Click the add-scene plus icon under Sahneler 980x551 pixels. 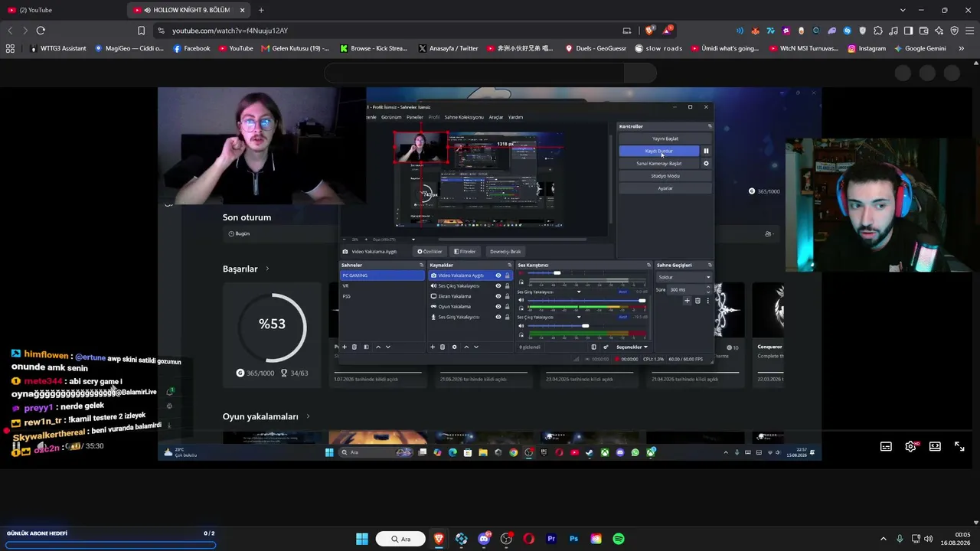pyautogui.click(x=345, y=347)
